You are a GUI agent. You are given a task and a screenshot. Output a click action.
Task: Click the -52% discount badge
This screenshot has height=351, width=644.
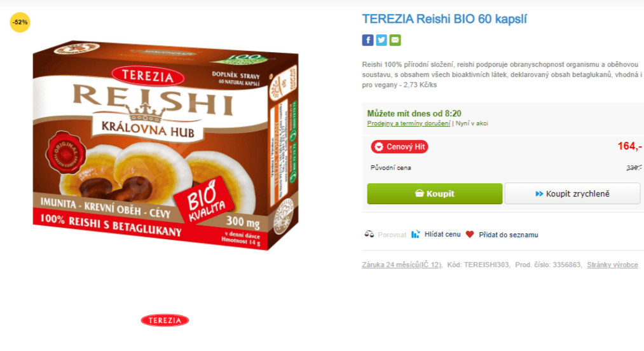[x=20, y=22]
